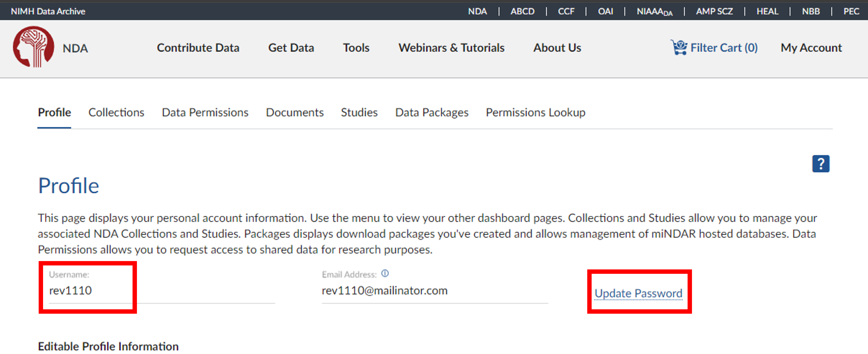The width and height of the screenshot is (868, 354).
Task: Switch to the Data Permissions tab
Action: (205, 112)
